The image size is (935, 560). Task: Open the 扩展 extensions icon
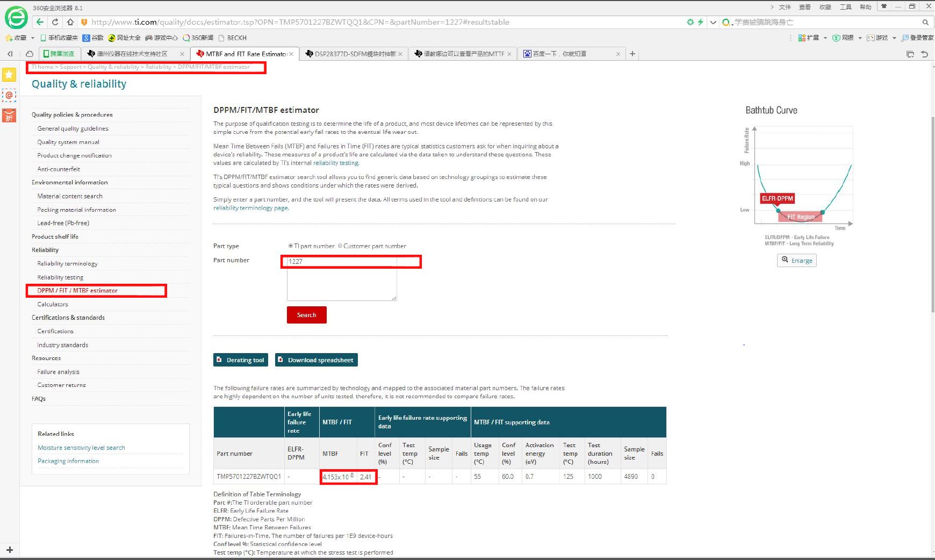pos(808,38)
